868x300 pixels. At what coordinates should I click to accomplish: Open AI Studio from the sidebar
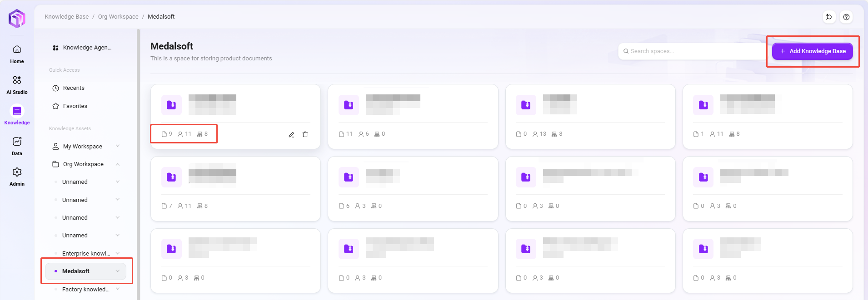17,84
